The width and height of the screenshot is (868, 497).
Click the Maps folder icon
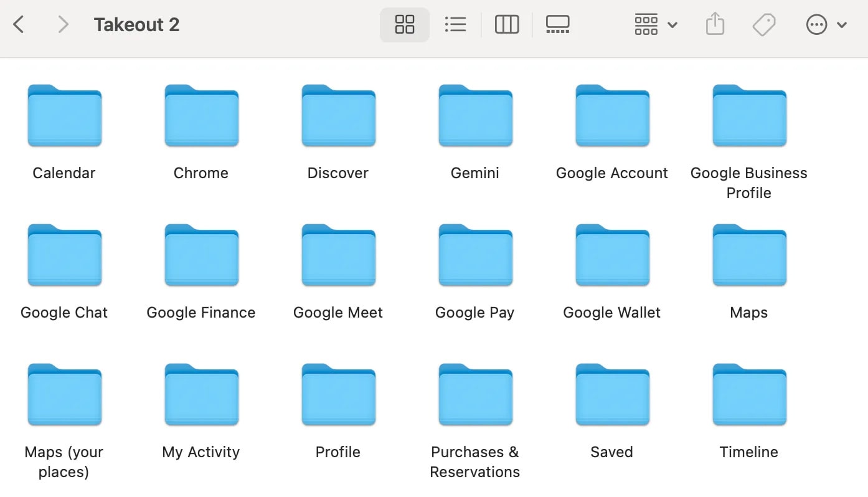coord(749,255)
